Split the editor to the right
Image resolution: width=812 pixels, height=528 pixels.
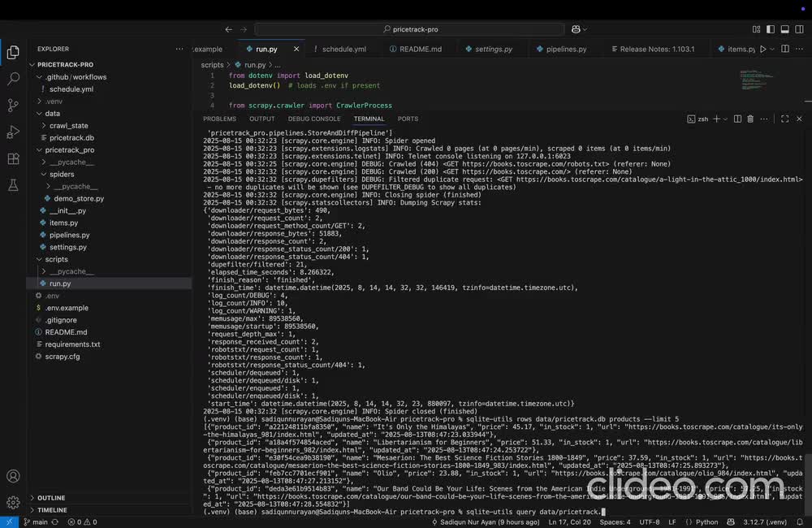(x=785, y=50)
